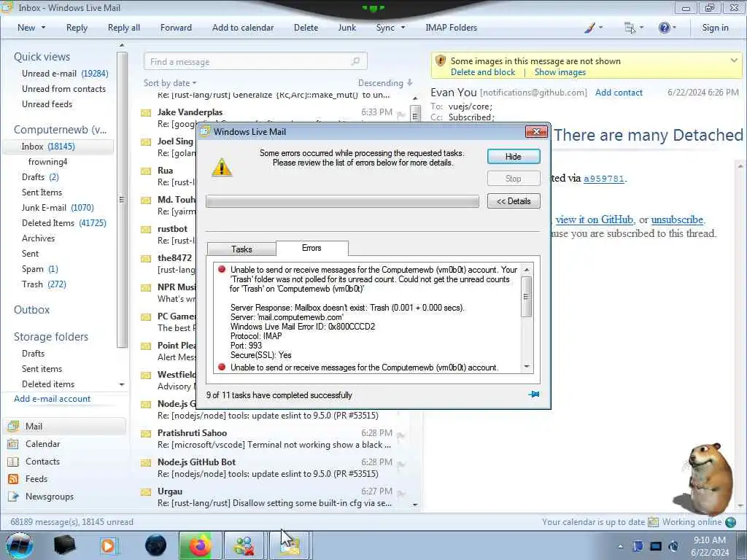Open the Newsgroups icon
This screenshot has width=747, height=560.
coord(13,497)
